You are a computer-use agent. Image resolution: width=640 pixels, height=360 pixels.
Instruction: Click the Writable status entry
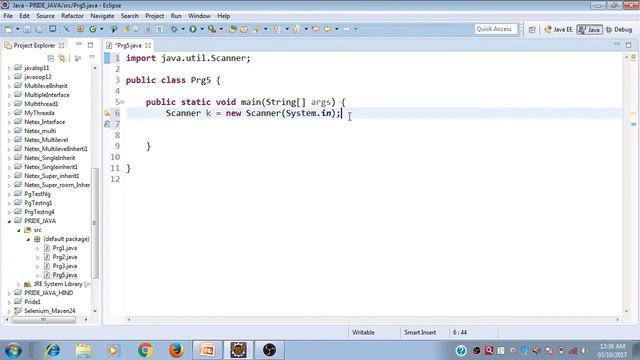pos(363,333)
